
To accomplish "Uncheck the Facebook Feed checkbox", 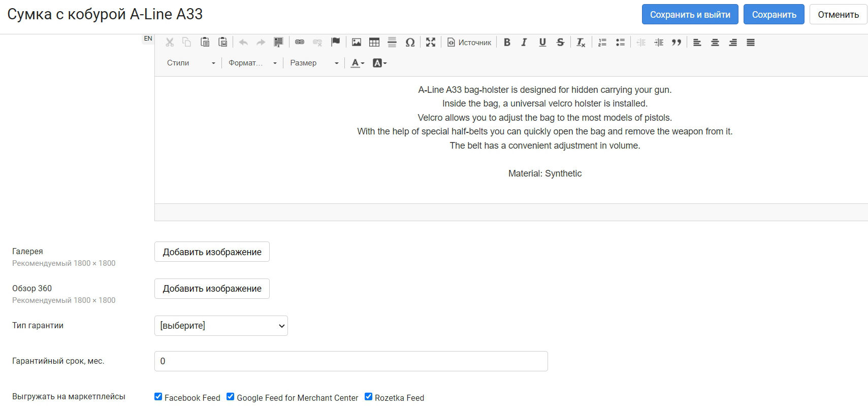I will coord(158,397).
